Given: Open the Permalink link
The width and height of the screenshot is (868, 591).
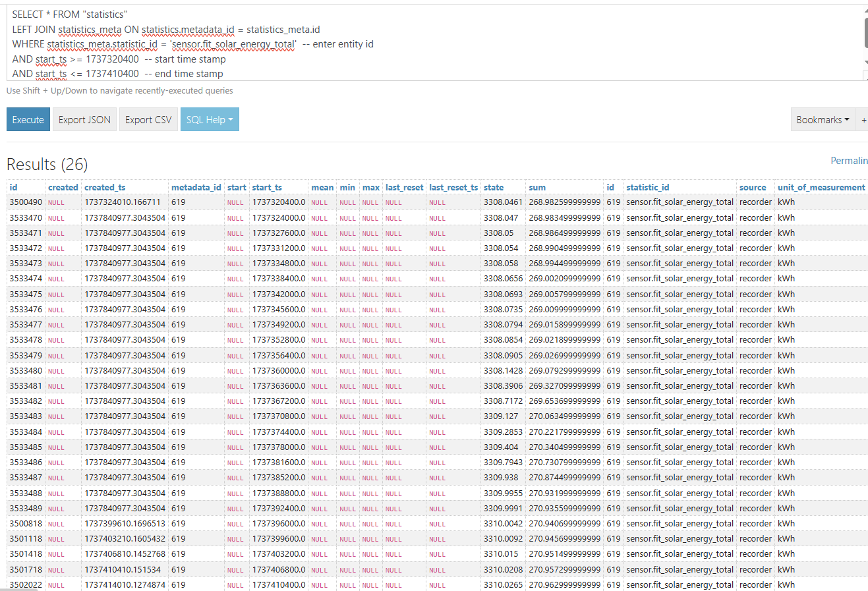Looking at the screenshot, I should coord(849,161).
